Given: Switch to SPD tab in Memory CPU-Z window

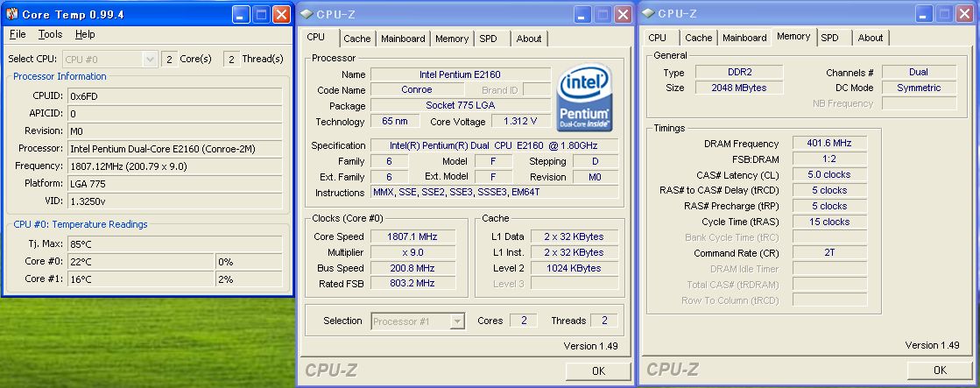Looking at the screenshot, I should click(x=830, y=39).
